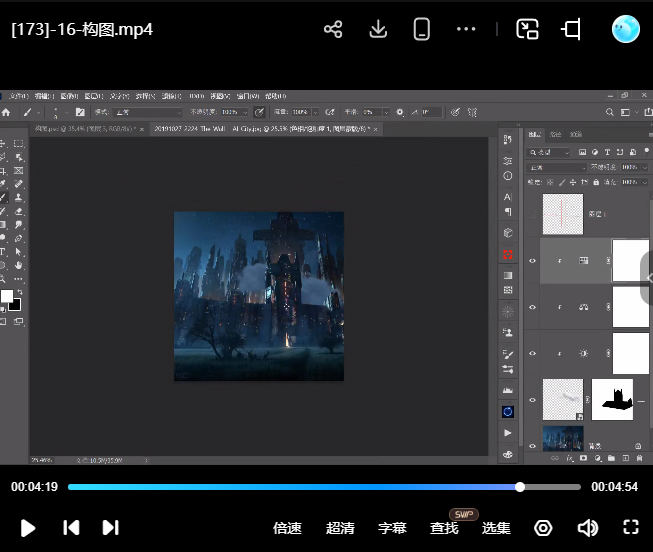The image size is (653, 552).
Task: Go back to the previous video
Action: tap(71, 527)
